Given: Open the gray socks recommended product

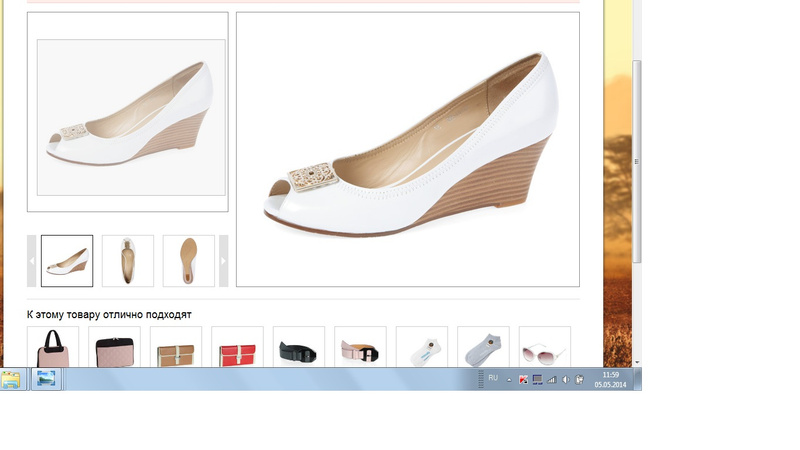Looking at the screenshot, I should pyautogui.click(x=483, y=348).
